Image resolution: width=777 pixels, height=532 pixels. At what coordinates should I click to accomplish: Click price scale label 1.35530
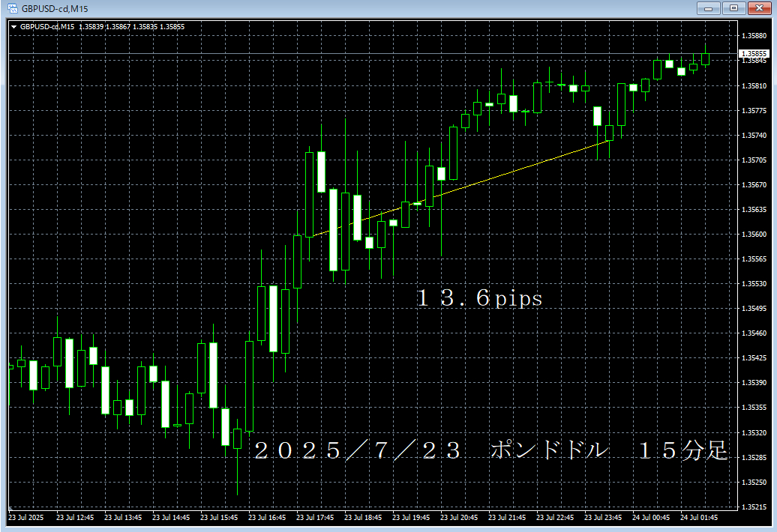754,283
